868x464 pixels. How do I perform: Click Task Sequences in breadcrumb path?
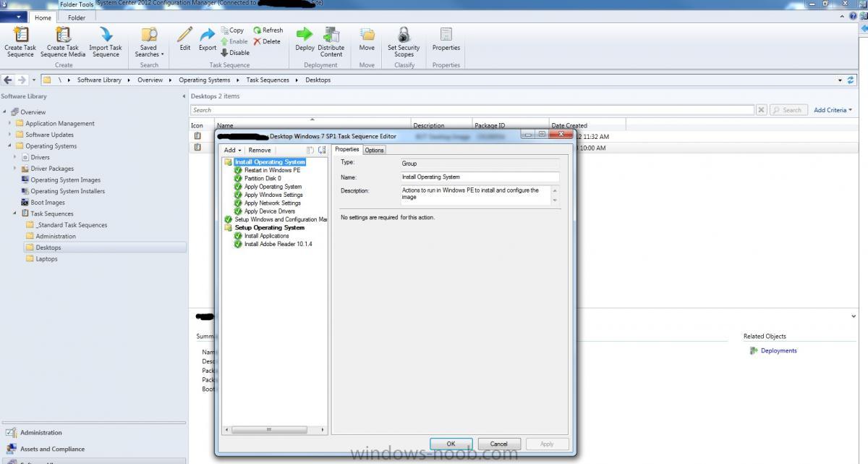click(x=267, y=80)
